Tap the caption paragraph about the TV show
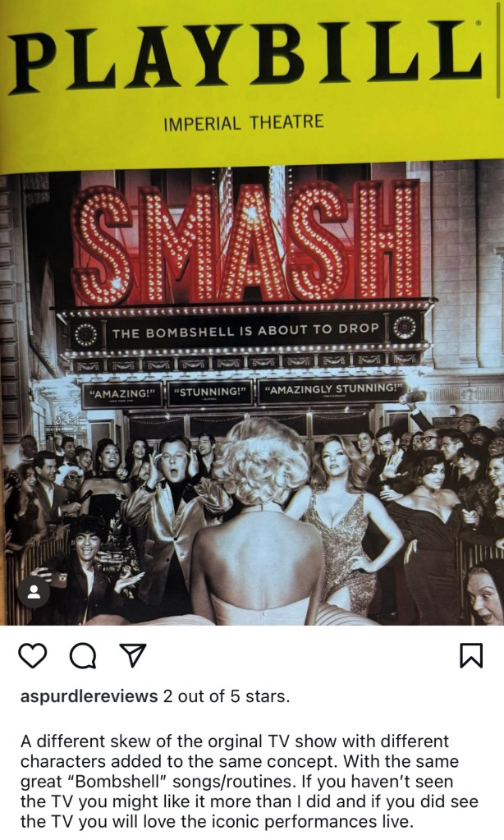Image resolution: width=504 pixels, height=840 pixels. click(x=249, y=782)
